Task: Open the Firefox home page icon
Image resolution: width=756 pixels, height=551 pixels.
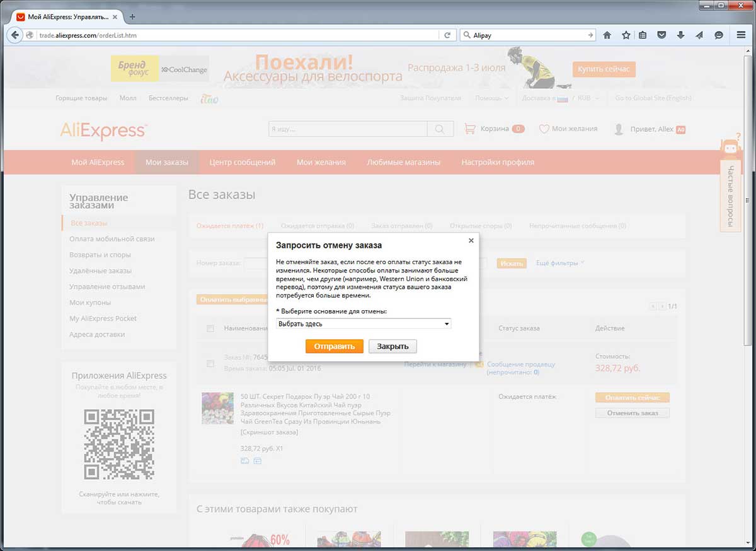Action: 607,35
